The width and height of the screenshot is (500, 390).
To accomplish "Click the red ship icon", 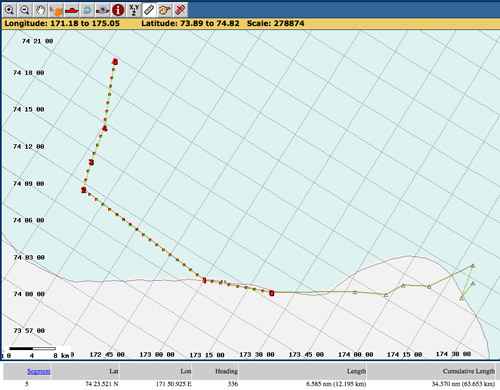I will [x=71, y=10].
